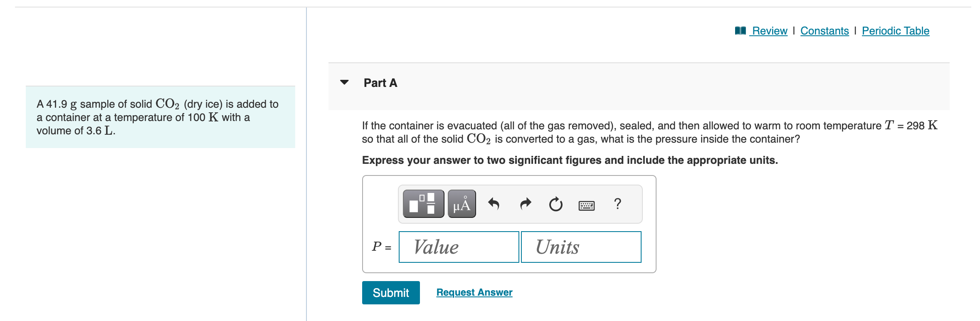Image resolution: width=980 pixels, height=321 pixels.
Task: Click the Part A tab heading text
Action: [380, 82]
